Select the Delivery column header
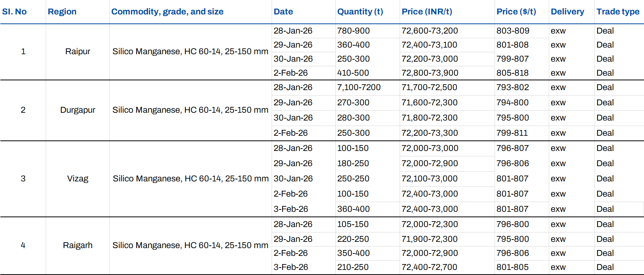Screen dimensions: 644x275 coord(568,12)
